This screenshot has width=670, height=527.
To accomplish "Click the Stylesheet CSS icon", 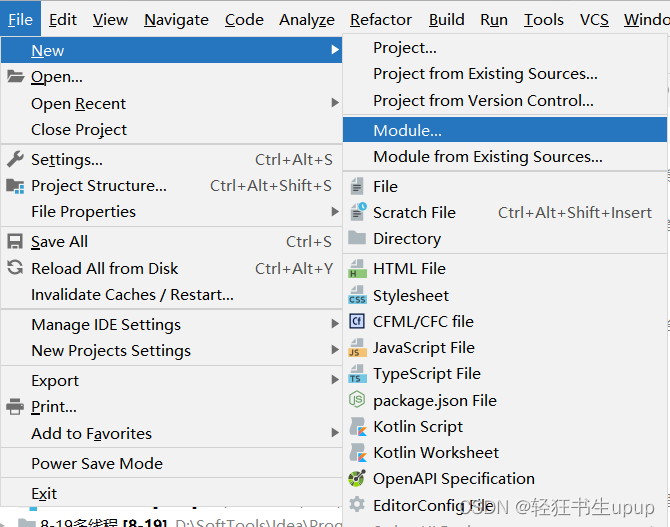I will 357,295.
